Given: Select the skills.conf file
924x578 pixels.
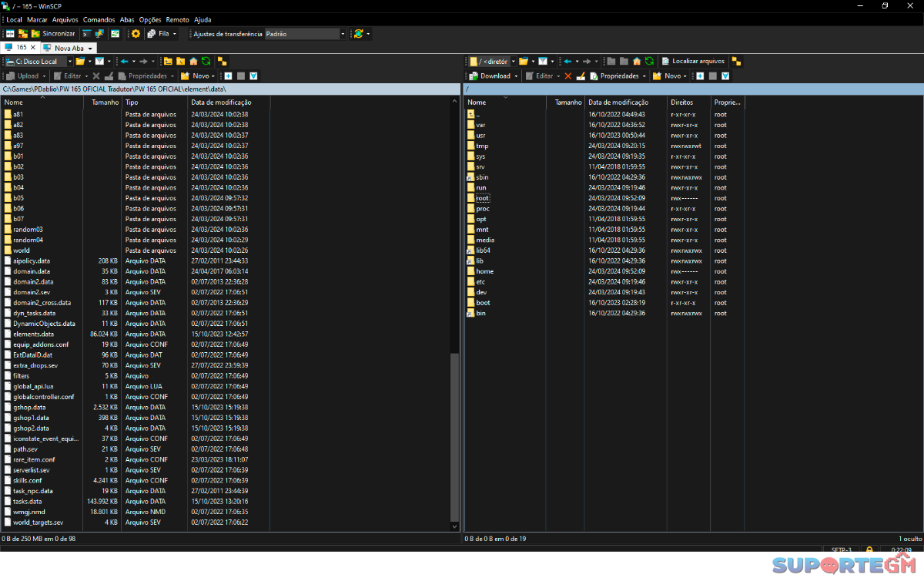Looking at the screenshot, I should coord(28,480).
